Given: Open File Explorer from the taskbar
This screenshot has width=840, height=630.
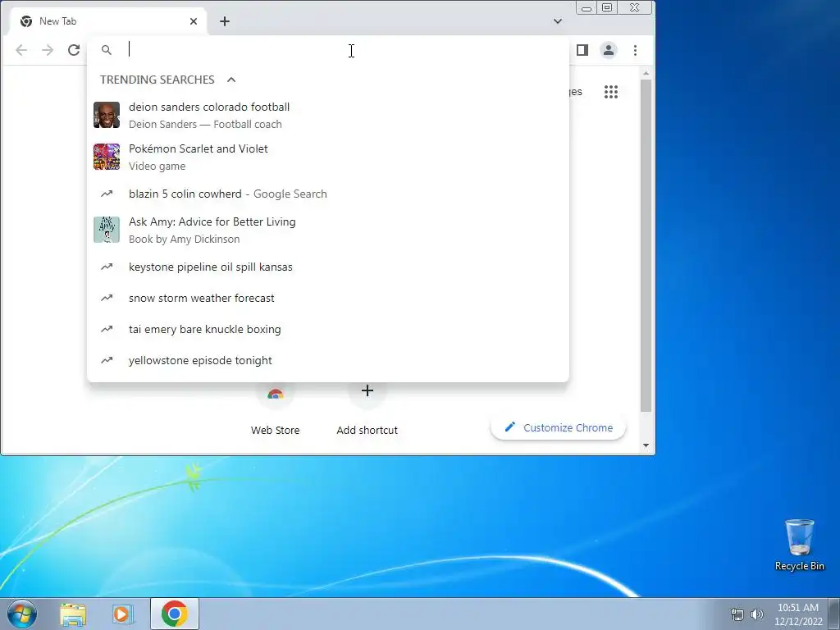Looking at the screenshot, I should [x=73, y=614].
